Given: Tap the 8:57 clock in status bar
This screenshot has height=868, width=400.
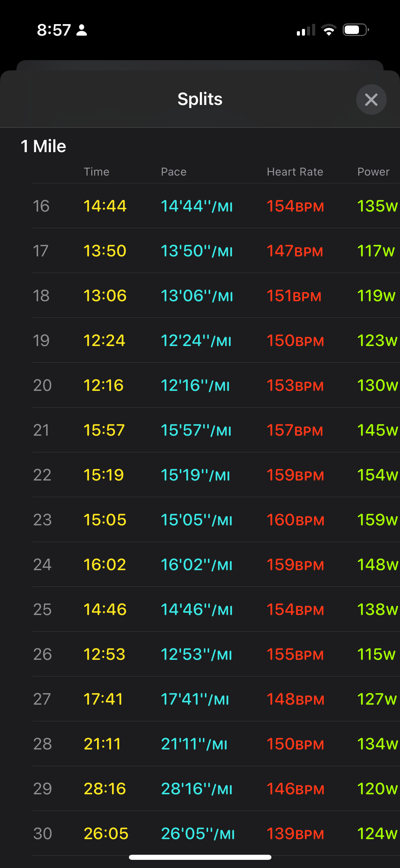Looking at the screenshot, I should coord(54,30).
